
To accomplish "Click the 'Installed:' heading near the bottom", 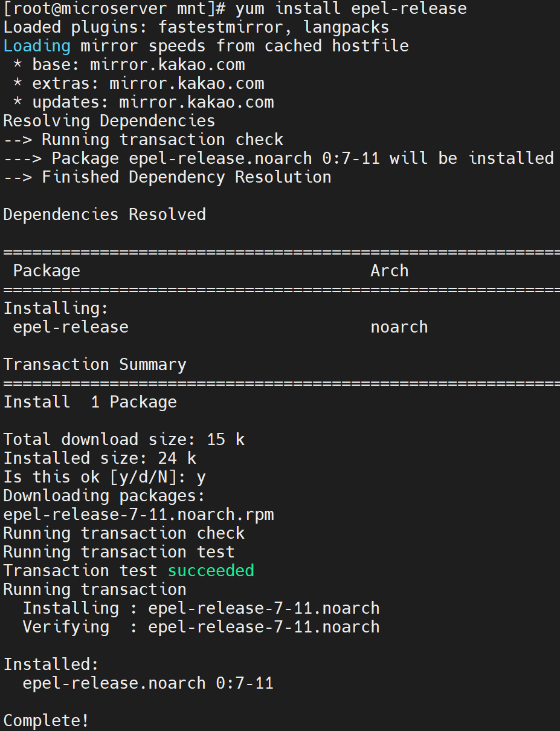I will tap(51, 664).
